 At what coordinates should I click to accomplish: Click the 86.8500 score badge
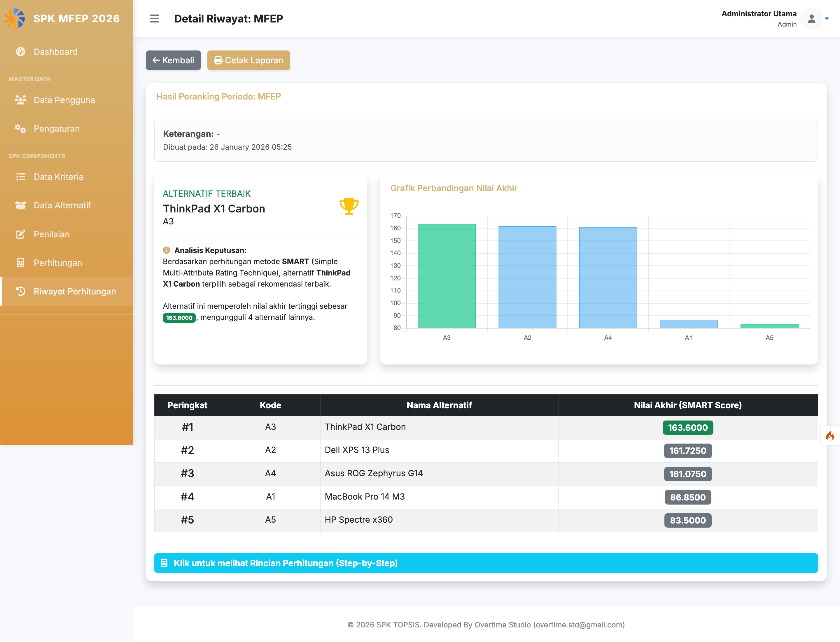click(687, 497)
